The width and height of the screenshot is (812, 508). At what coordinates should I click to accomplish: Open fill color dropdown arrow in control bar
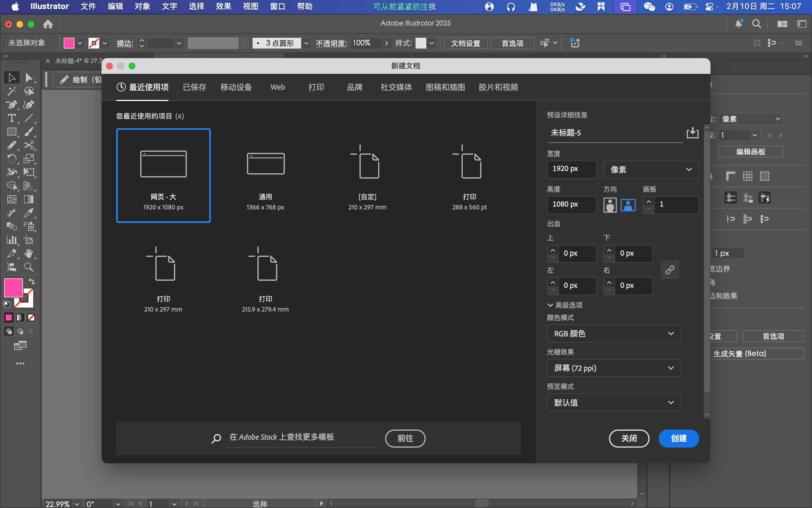(x=80, y=43)
